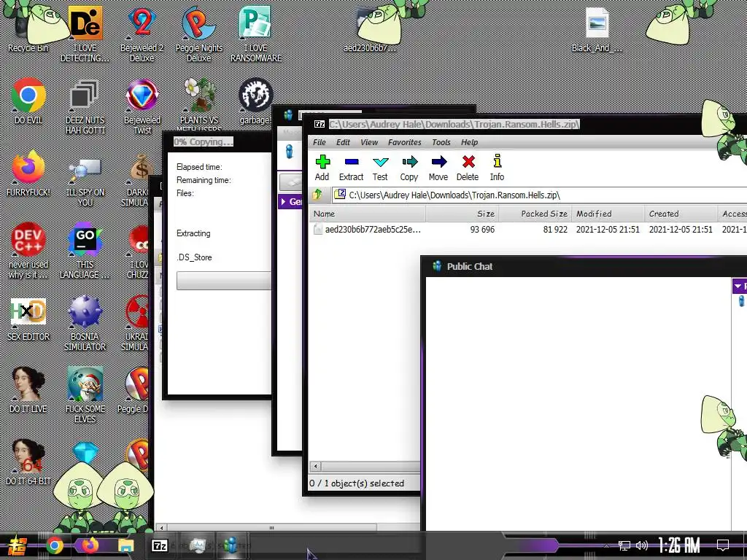Click the 7-Zip address path field

coord(538,195)
